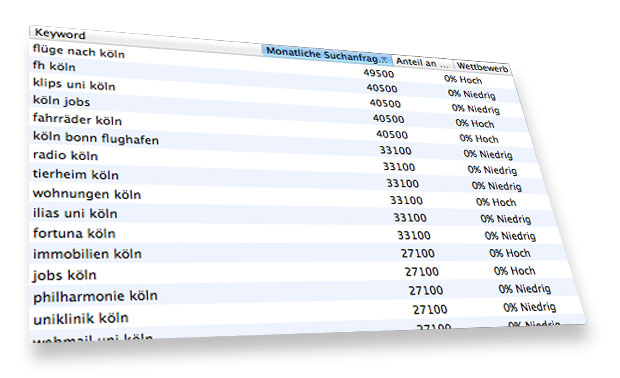Click the 27100 value for immobilien köln
Image resolution: width=620 pixels, height=378 pixels.
click(418, 253)
